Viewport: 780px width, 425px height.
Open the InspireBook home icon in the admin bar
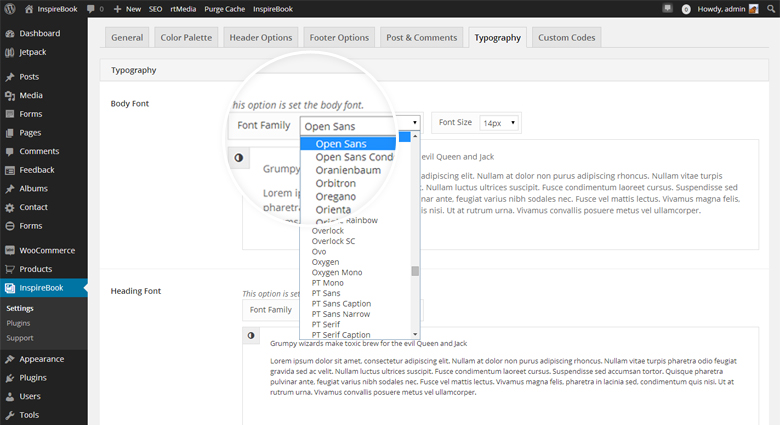point(29,9)
